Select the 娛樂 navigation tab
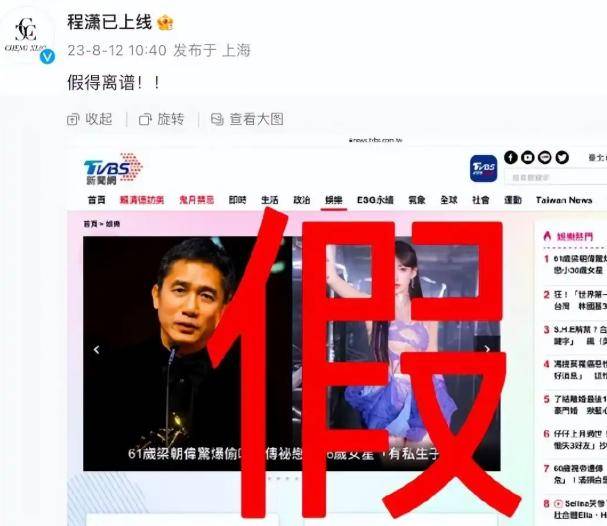This screenshot has height=526, width=607. (x=334, y=200)
